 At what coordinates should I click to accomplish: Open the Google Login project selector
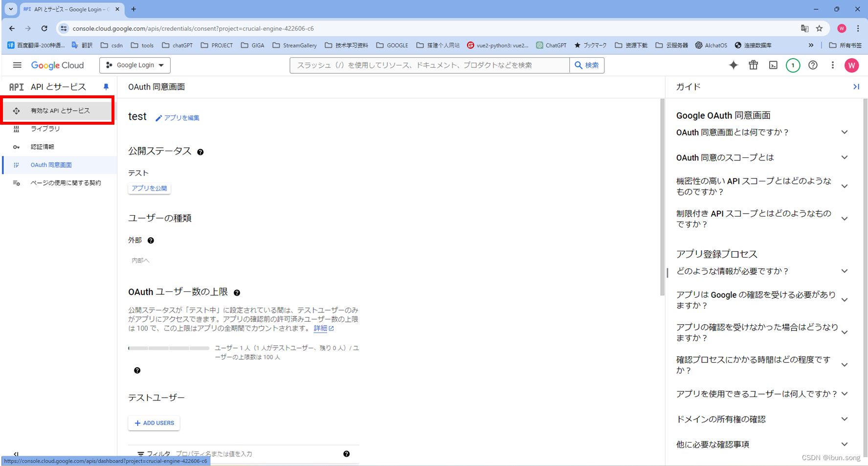tap(135, 65)
